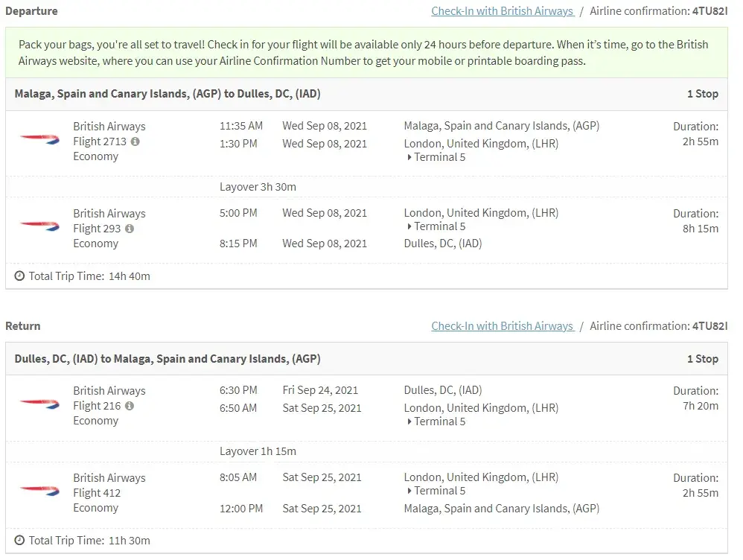Screen dimensions: 743x560
Task: Click the British Airways logo for Flight 412
Action: (x=39, y=491)
